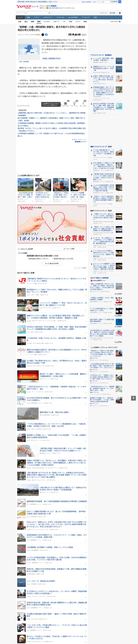Share the article on Facebook
The width and height of the screenshot is (138, 644).
click(46, 35)
